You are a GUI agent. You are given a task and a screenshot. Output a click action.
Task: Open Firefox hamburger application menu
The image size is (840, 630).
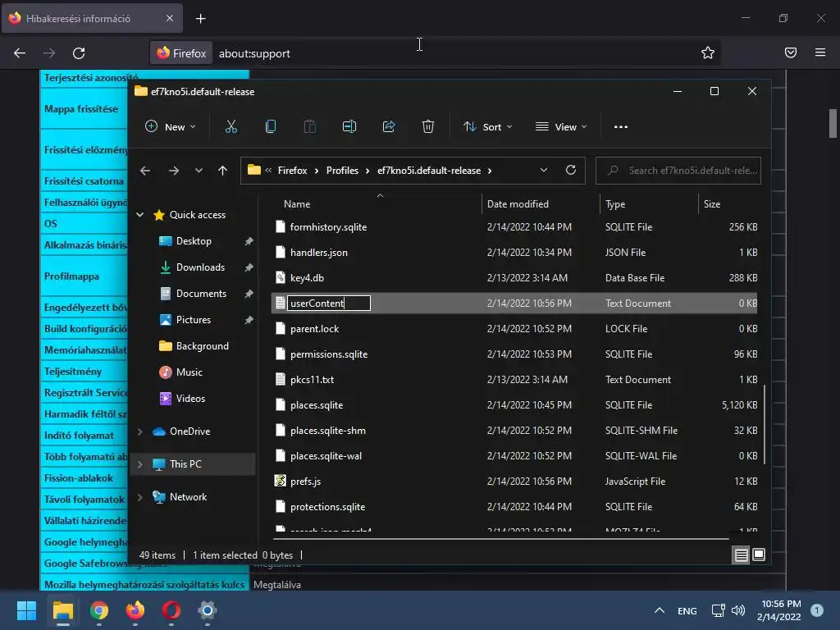pyautogui.click(x=819, y=52)
